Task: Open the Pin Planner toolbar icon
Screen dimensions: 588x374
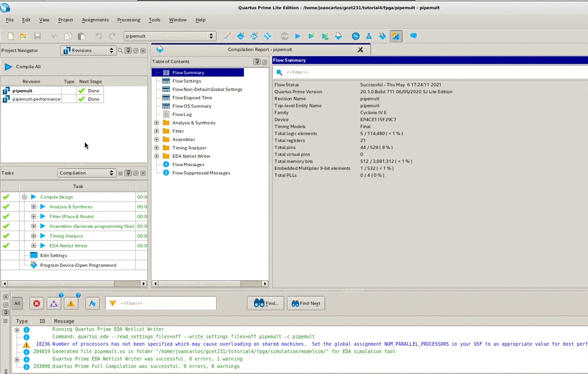Action: click(x=241, y=36)
